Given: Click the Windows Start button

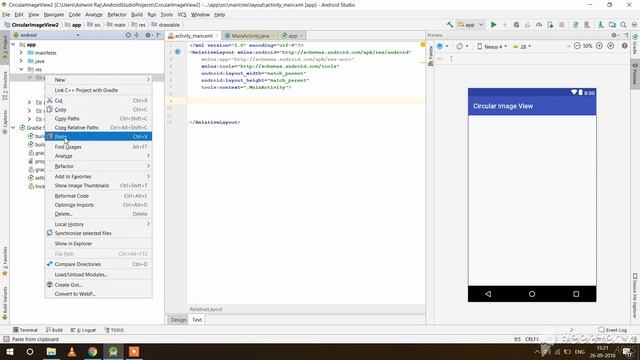Looking at the screenshot, I should coord(9,351).
